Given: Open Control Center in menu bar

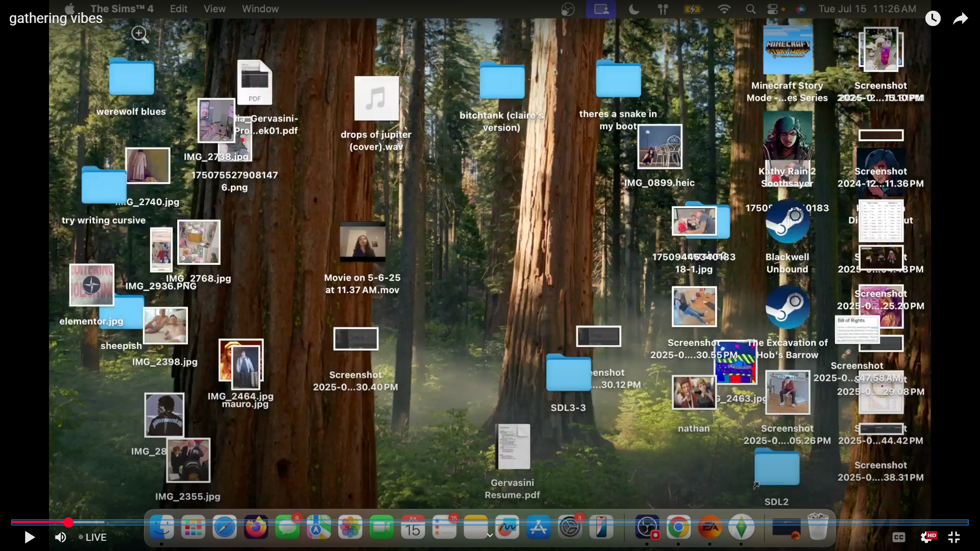Looking at the screenshot, I should tap(773, 9).
